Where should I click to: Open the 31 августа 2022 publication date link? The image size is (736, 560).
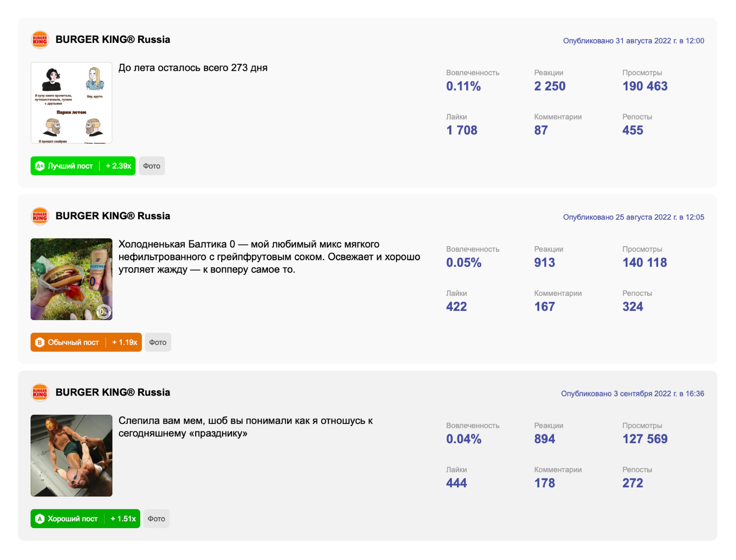633,41
